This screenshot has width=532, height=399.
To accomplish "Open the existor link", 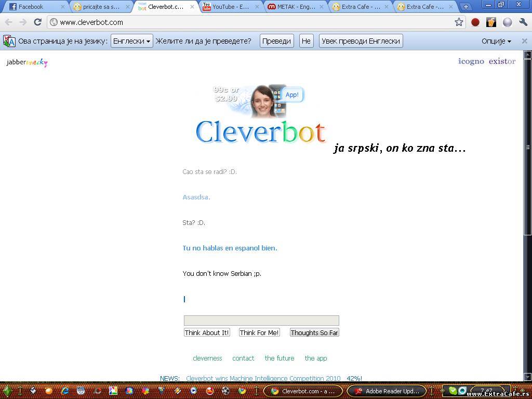I will pos(502,61).
